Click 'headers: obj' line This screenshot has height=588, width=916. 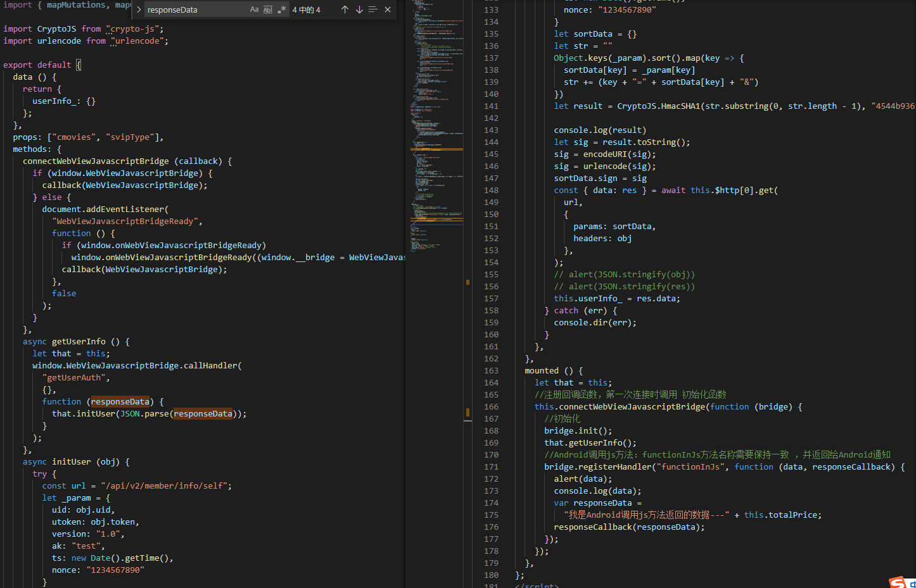pos(602,239)
